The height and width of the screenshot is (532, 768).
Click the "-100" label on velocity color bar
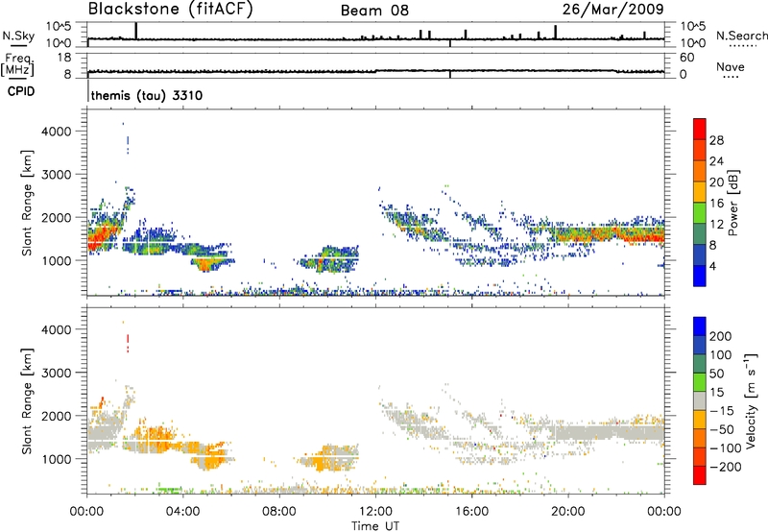pyautogui.click(x=726, y=448)
